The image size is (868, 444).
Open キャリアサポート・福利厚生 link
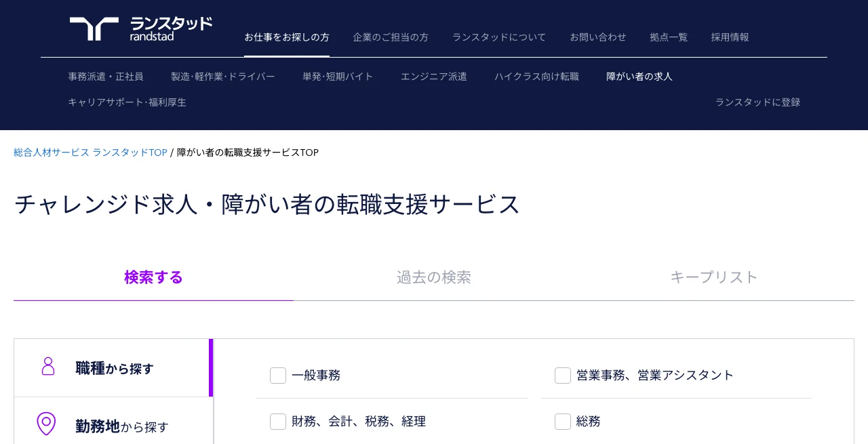coord(127,102)
